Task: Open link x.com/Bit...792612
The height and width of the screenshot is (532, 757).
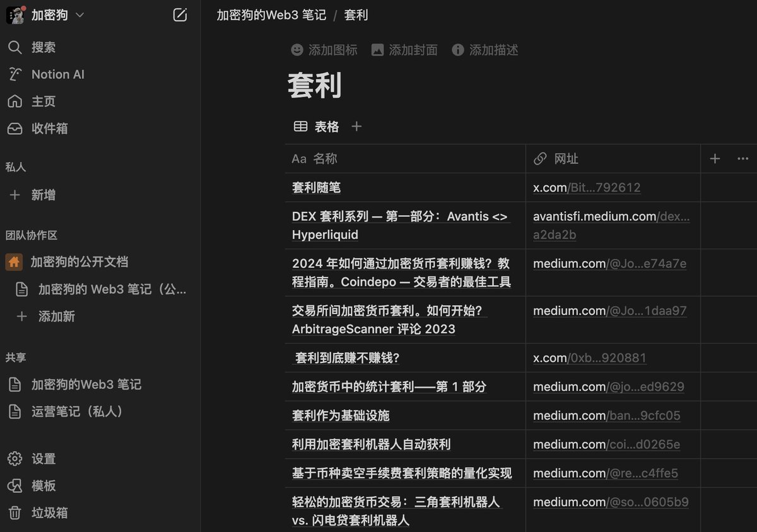Action: (587, 188)
